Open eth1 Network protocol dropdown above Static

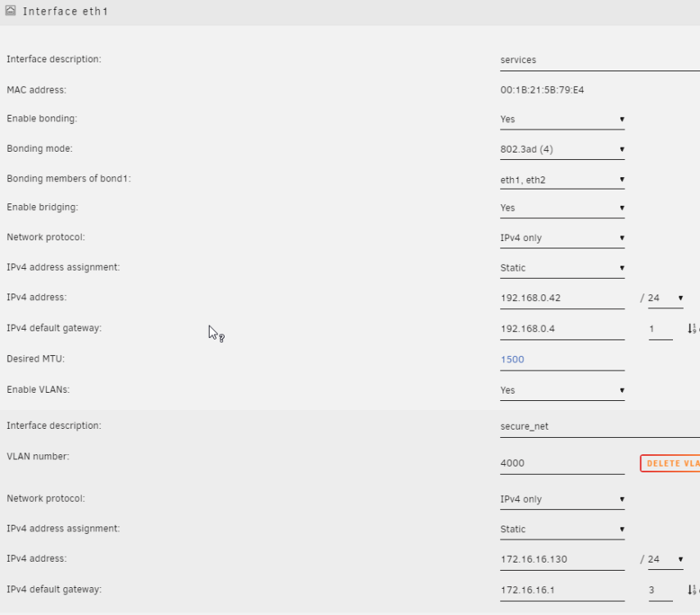tap(562, 238)
